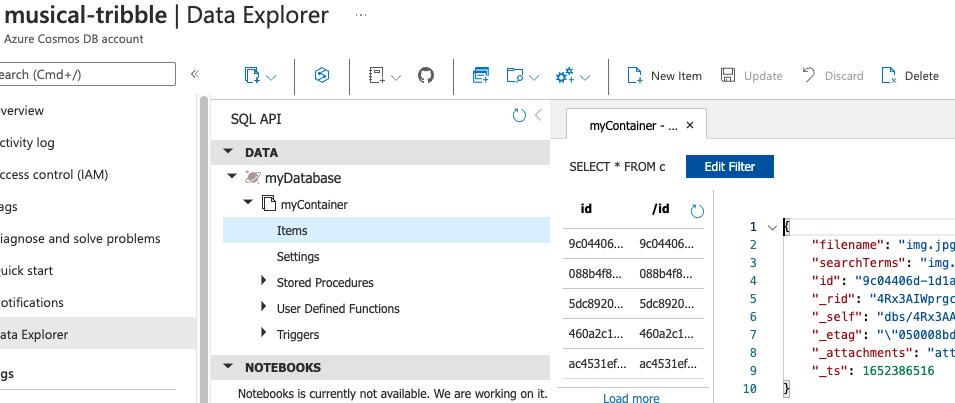
Task: Click the New Container icon in toolbar
Action: [252, 75]
